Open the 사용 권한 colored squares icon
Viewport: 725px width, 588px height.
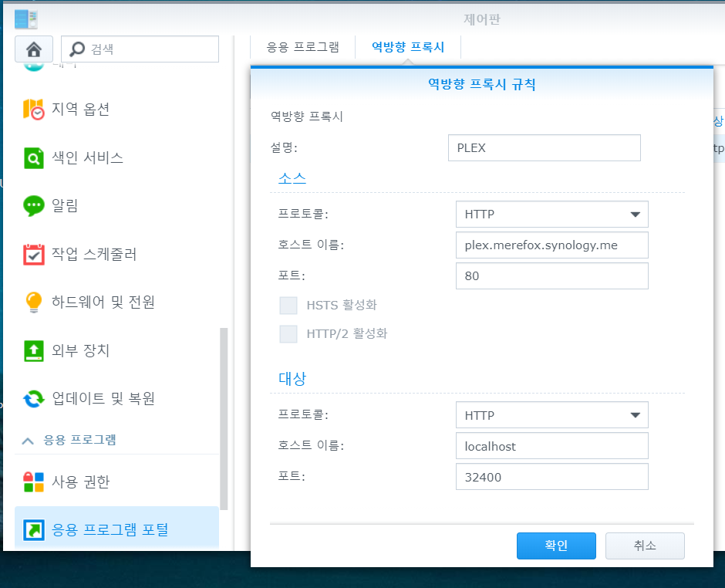coord(34,482)
